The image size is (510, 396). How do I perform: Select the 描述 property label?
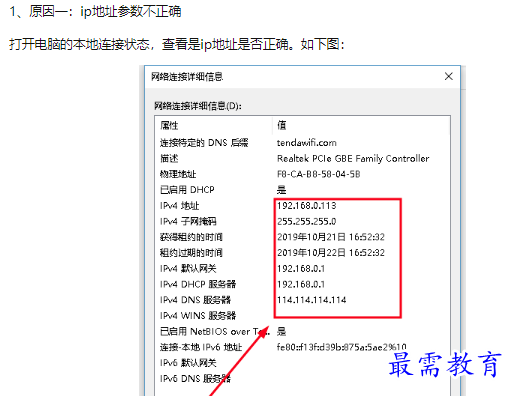[x=169, y=158]
